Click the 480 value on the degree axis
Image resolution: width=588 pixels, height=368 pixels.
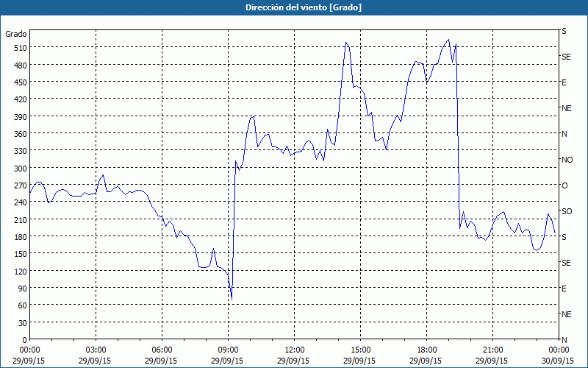pos(21,66)
